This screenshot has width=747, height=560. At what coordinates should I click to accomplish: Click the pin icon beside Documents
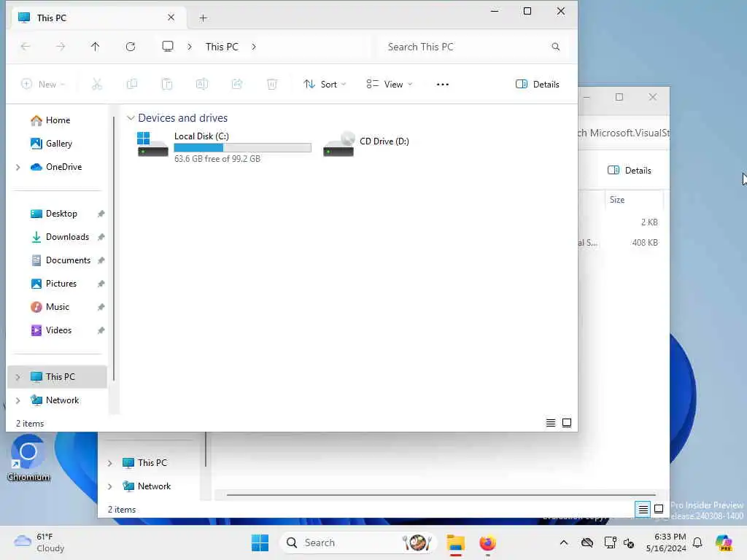[101, 260]
